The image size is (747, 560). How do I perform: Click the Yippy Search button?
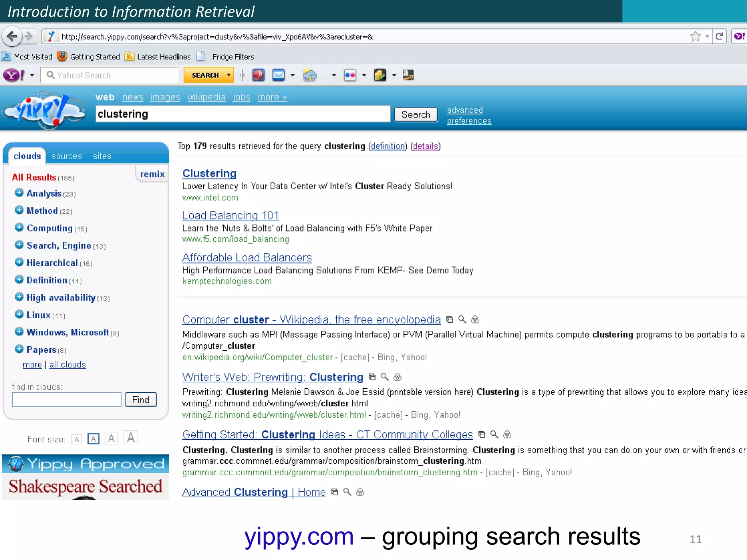click(x=416, y=114)
